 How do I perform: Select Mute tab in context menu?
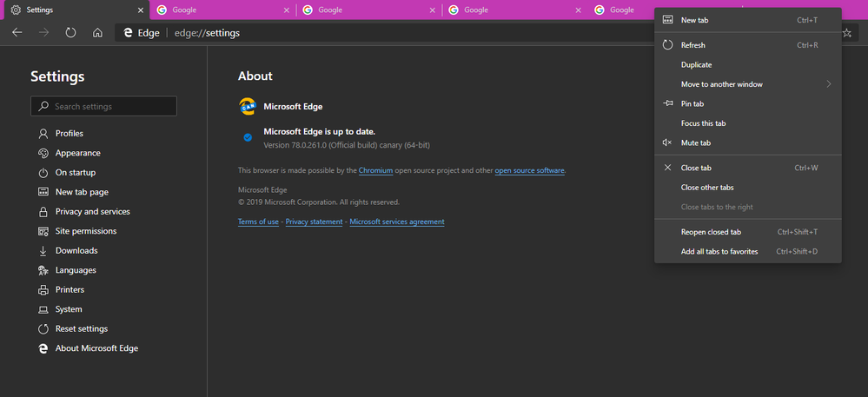click(748, 142)
